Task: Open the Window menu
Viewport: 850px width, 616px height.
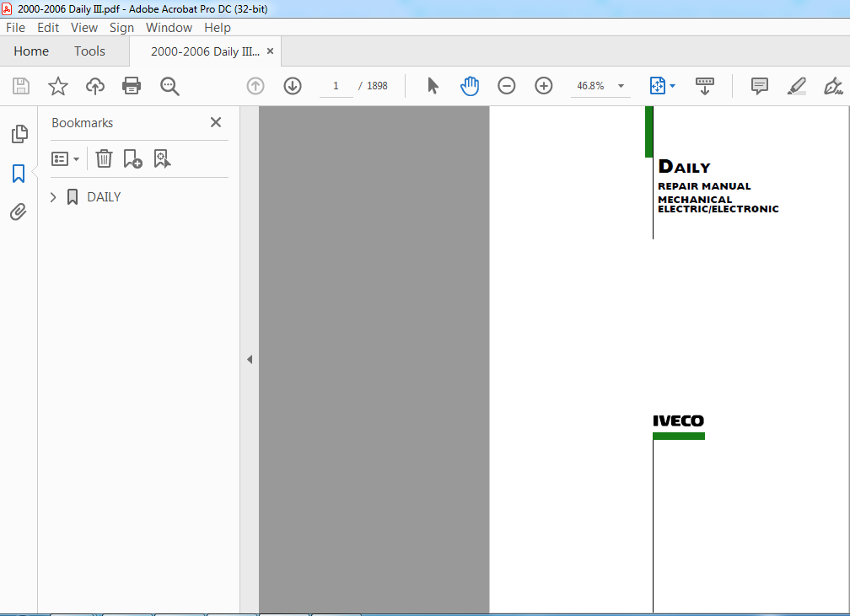Action: pyautogui.click(x=169, y=28)
